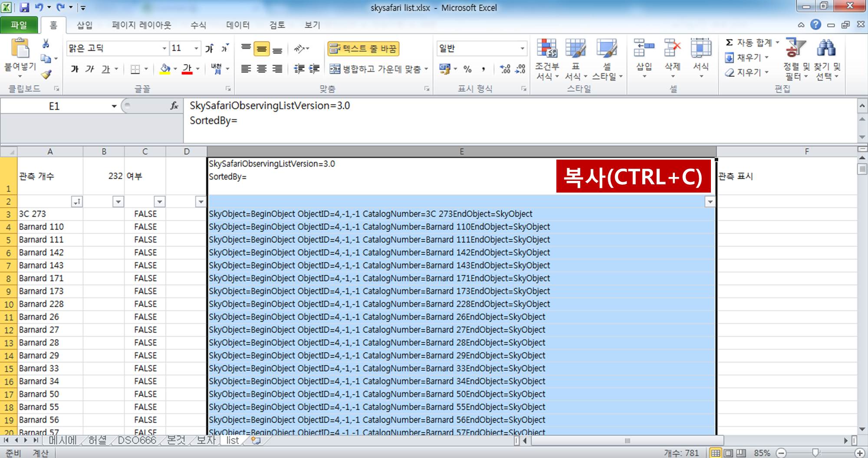Select the 메시에 sheet tab
This screenshot has height=458, width=868.
click(x=62, y=441)
